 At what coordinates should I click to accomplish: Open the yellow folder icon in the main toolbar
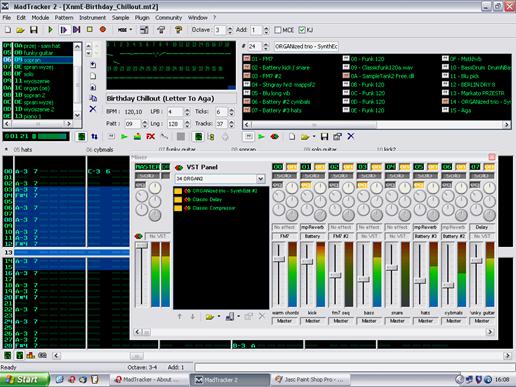click(20, 30)
